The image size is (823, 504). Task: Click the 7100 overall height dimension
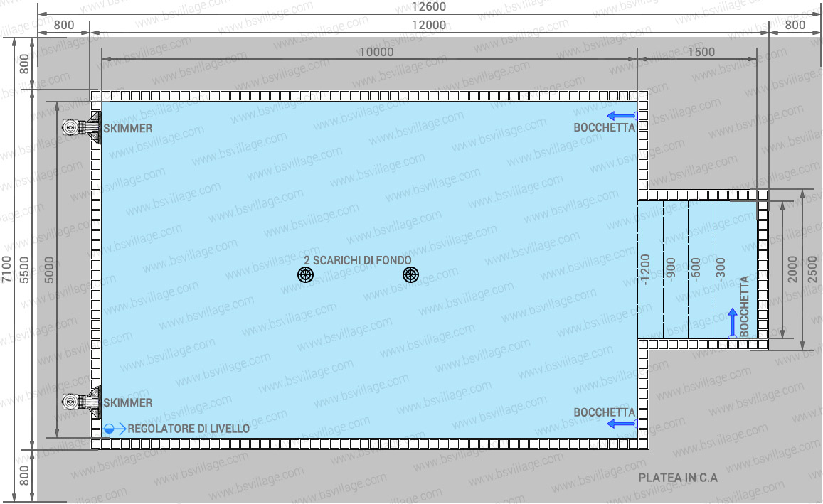6,270
